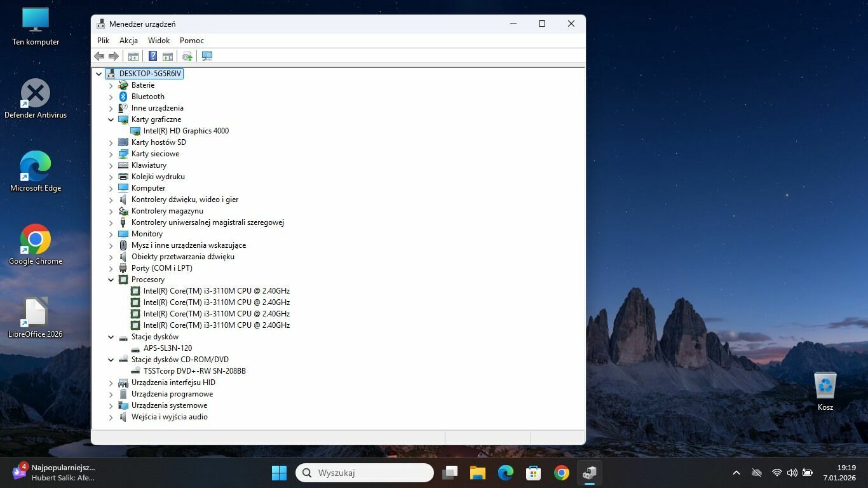Click the update driver toolbar icon

pyautogui.click(x=187, y=56)
